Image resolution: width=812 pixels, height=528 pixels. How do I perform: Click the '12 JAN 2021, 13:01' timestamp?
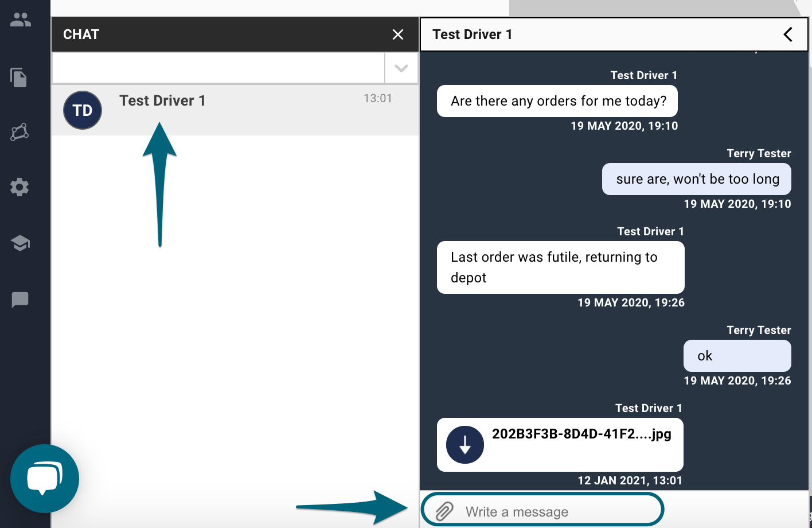tap(630, 480)
